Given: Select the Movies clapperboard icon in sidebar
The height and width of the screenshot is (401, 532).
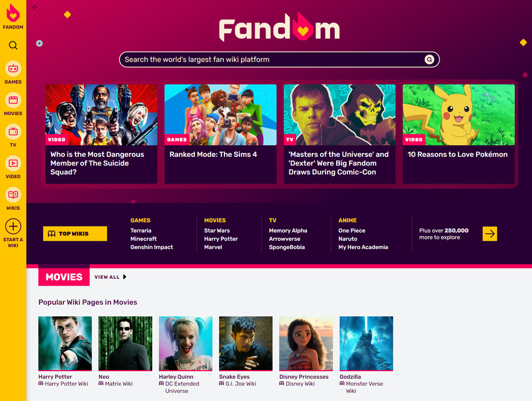Looking at the screenshot, I should coord(13,100).
